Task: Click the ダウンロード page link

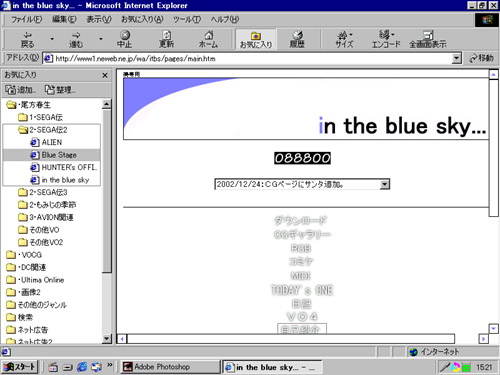Action: point(300,221)
